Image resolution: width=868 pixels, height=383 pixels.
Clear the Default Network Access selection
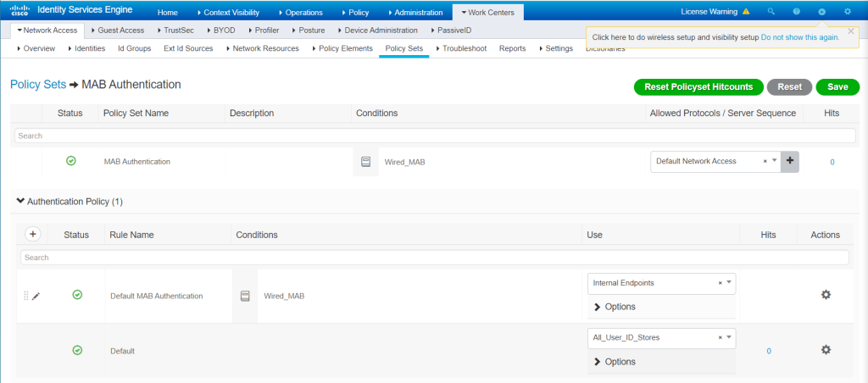pyautogui.click(x=765, y=161)
